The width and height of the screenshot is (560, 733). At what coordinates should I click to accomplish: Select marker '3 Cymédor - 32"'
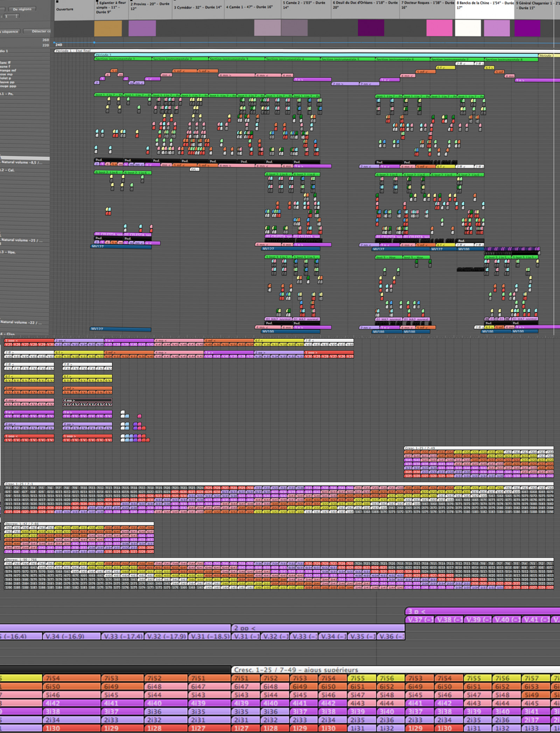click(198, 7)
